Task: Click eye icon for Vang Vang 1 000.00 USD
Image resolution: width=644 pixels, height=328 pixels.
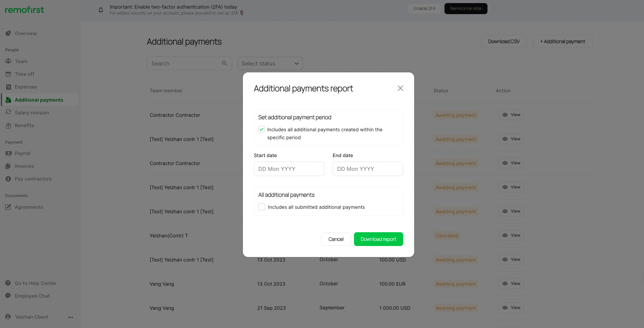Action: 505,308
